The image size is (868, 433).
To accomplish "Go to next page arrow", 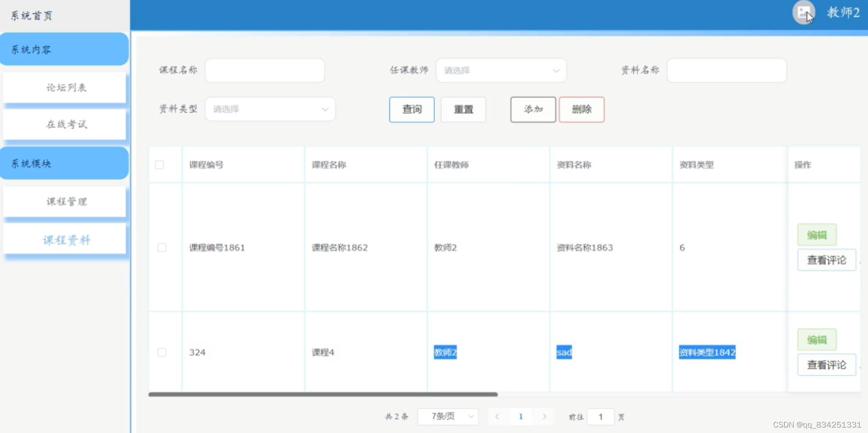I will coord(544,416).
